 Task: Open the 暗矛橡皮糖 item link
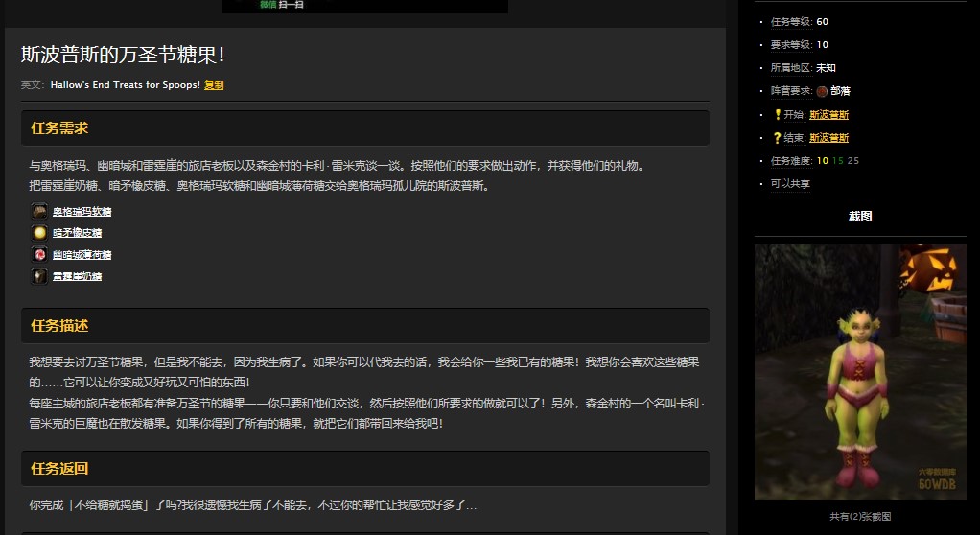pyautogui.click(x=77, y=233)
